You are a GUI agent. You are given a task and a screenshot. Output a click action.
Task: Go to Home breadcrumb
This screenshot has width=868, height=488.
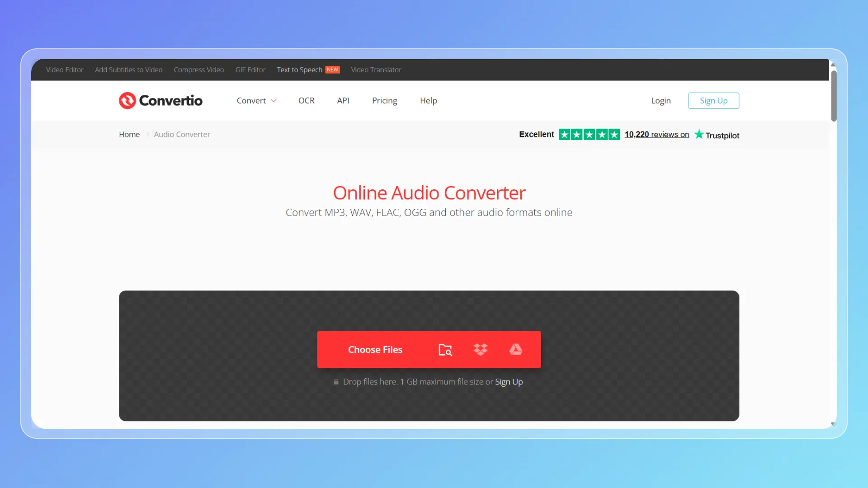(129, 134)
